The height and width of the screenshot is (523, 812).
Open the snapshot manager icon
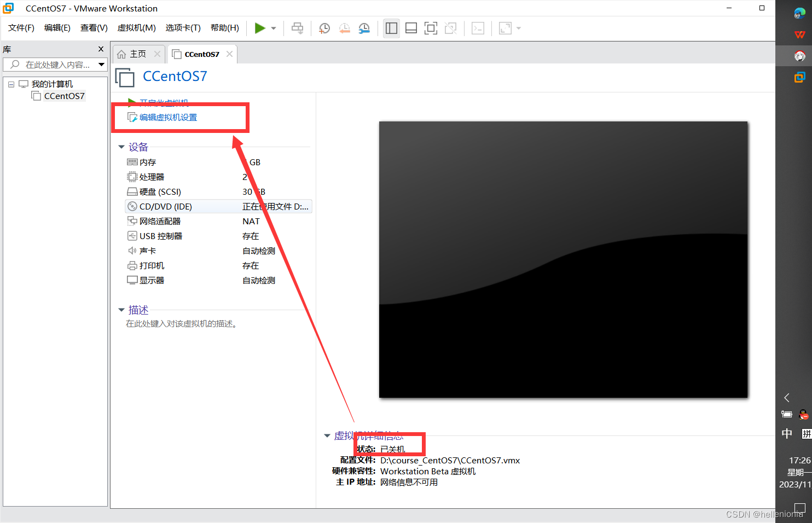click(364, 28)
